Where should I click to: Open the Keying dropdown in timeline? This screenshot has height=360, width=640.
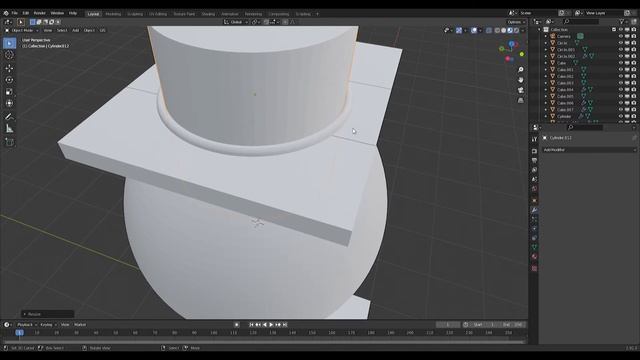pyautogui.click(x=48, y=325)
